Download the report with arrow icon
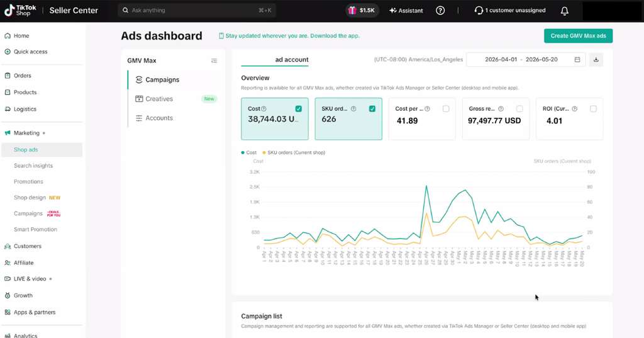Screen dimensions: 644x338 [x=596, y=60]
